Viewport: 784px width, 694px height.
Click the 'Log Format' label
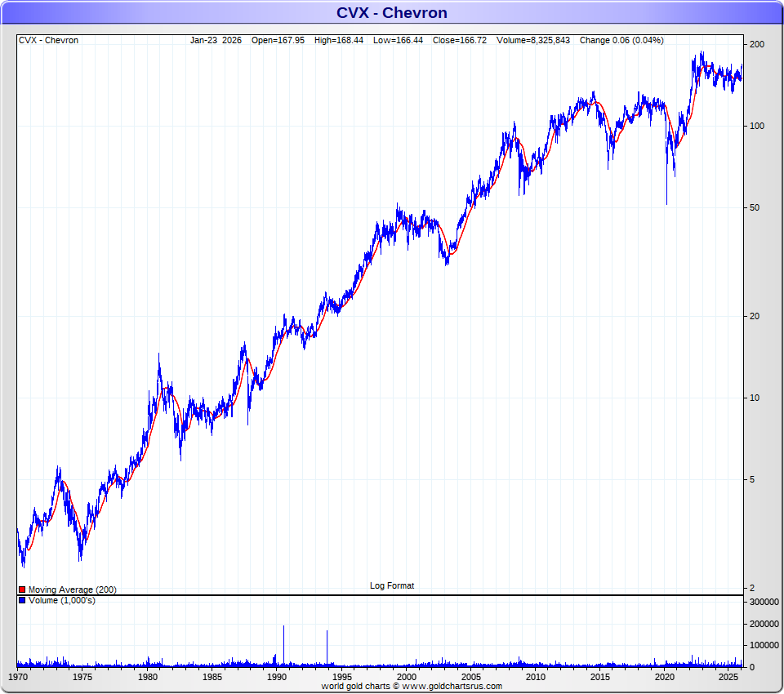point(392,585)
